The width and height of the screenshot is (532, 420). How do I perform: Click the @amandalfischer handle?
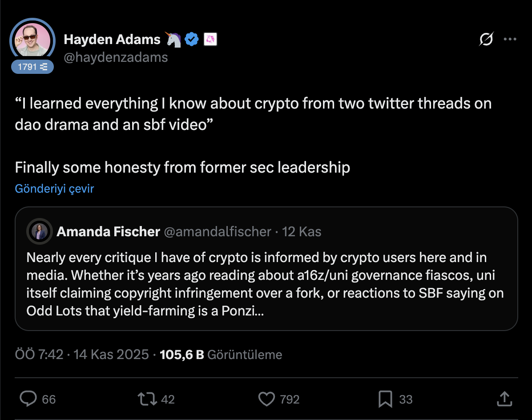point(218,232)
